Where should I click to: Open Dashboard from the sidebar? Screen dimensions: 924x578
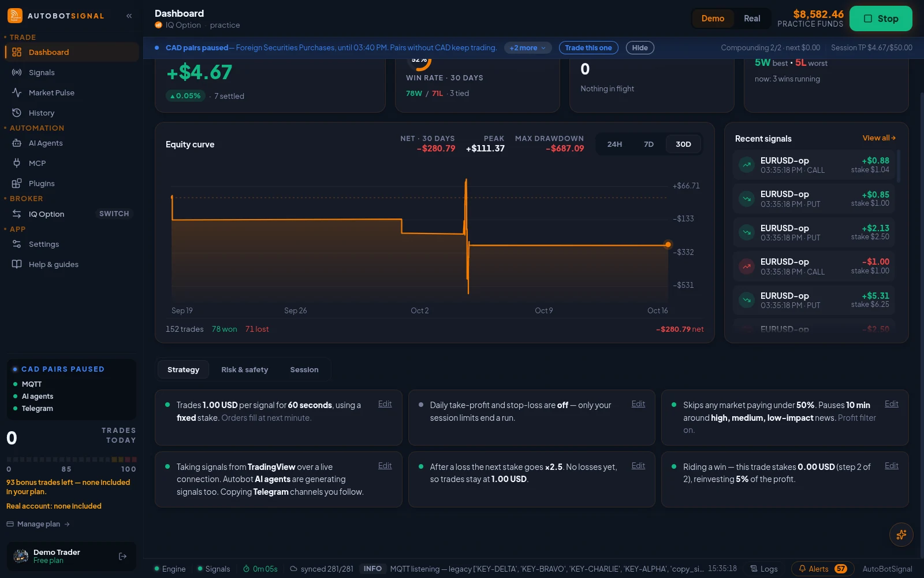point(72,52)
